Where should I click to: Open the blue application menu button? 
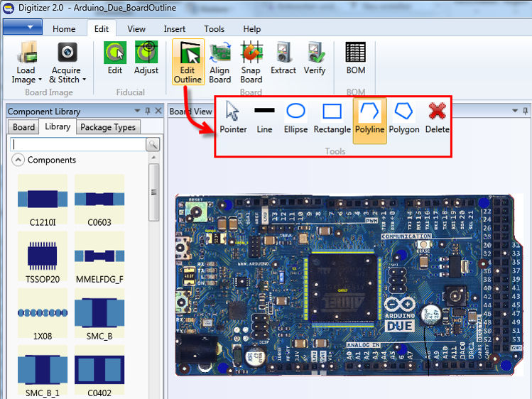coord(23,27)
